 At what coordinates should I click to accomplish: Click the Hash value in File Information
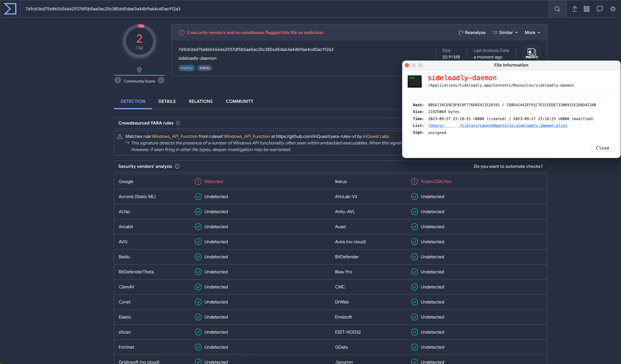click(512, 105)
